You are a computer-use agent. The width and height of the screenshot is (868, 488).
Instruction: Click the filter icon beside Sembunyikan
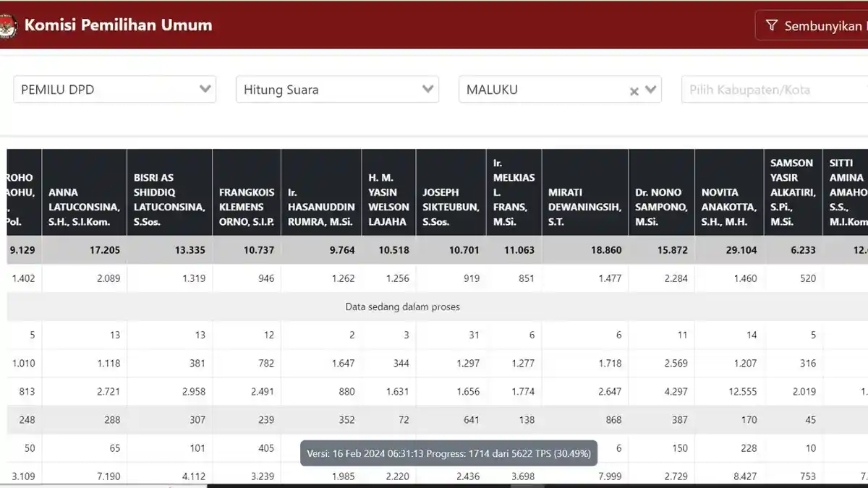[x=772, y=25]
